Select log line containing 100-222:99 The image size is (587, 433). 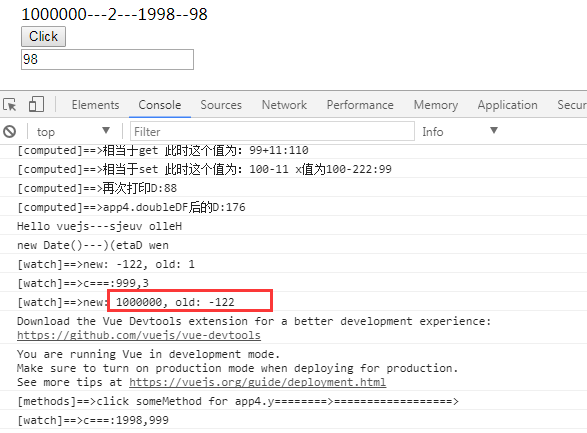point(204,169)
